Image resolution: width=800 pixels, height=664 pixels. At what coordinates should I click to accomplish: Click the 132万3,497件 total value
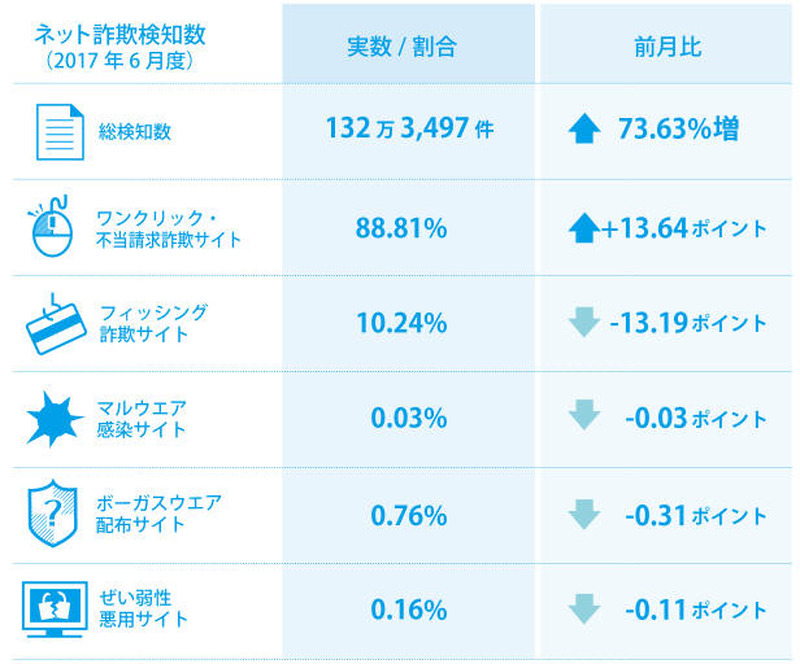click(409, 130)
